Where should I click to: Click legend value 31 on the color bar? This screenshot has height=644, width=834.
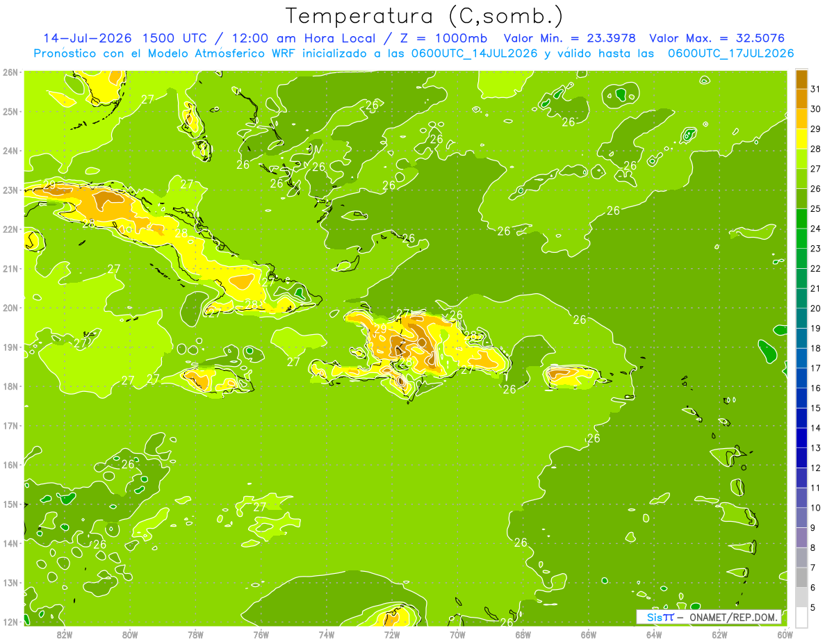click(x=815, y=89)
